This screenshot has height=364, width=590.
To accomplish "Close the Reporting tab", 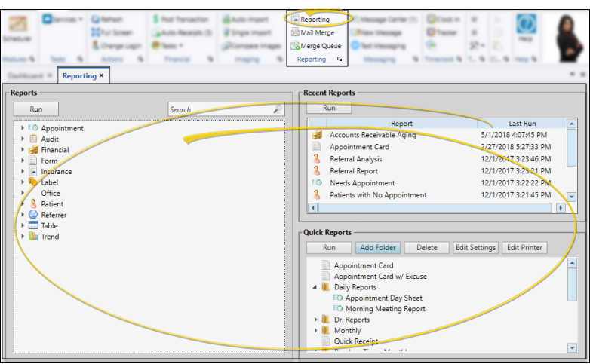I will [102, 76].
